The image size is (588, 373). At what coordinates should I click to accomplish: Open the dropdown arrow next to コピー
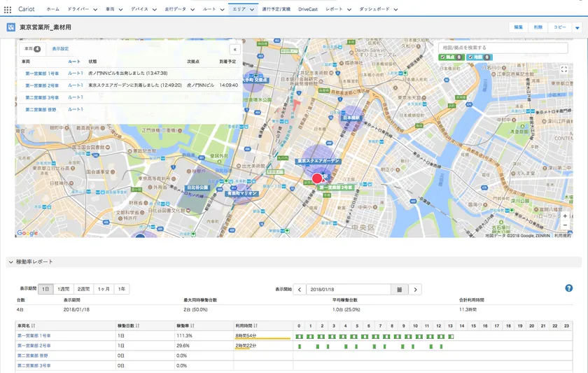coord(577,27)
